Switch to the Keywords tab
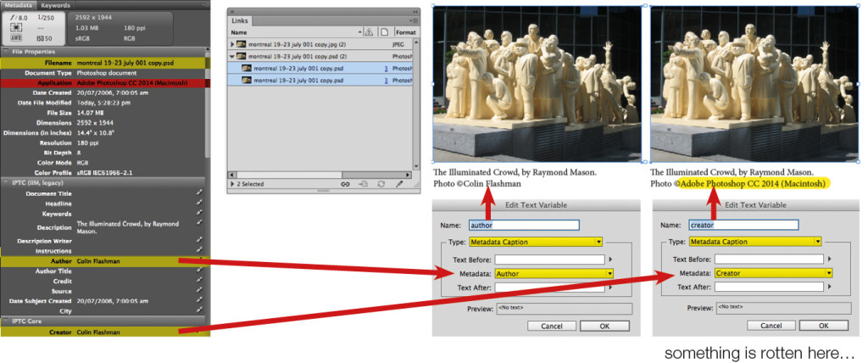 pyautogui.click(x=55, y=5)
